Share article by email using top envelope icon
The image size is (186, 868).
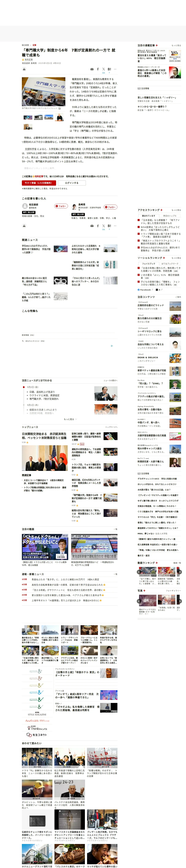[x=92, y=69]
